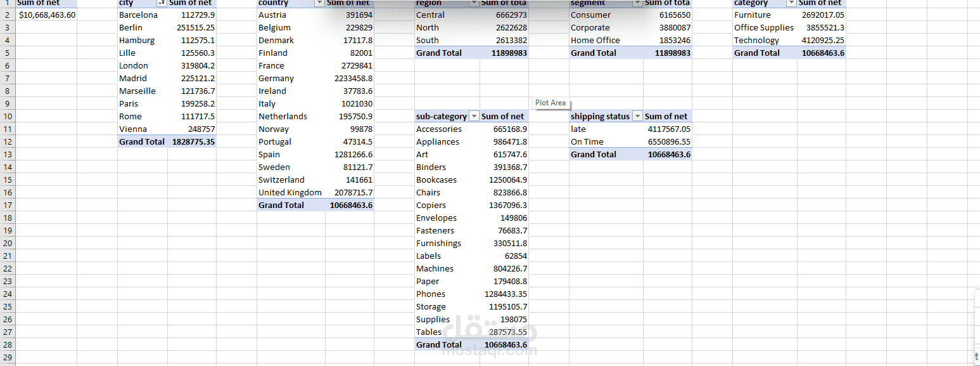Open the shipping status filter dropdown
The width and height of the screenshot is (980, 366).
[x=637, y=116]
